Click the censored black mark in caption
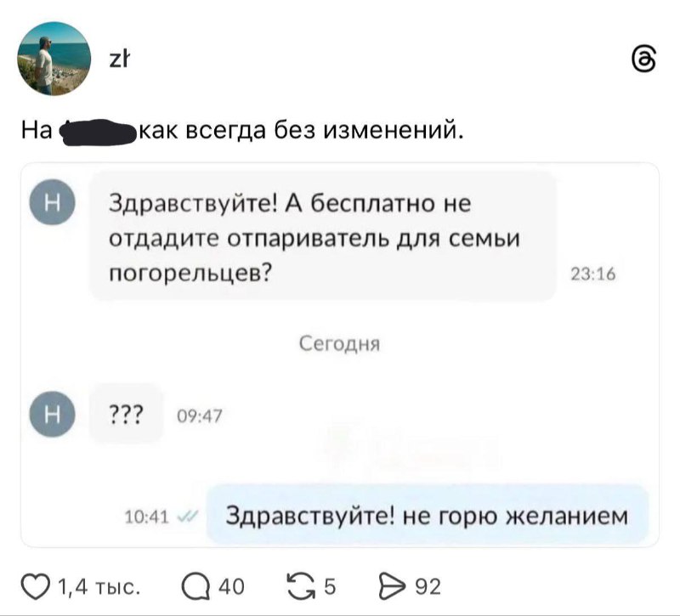 [99, 127]
